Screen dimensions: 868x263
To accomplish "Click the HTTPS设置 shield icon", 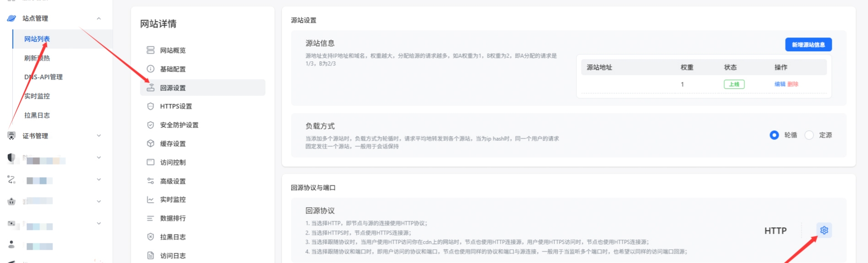I will [150, 106].
